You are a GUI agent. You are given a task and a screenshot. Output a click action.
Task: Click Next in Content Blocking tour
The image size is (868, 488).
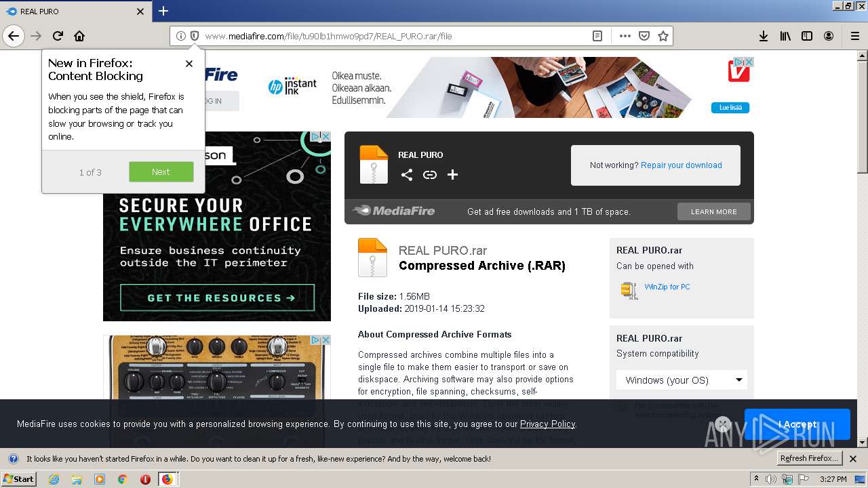tap(161, 171)
